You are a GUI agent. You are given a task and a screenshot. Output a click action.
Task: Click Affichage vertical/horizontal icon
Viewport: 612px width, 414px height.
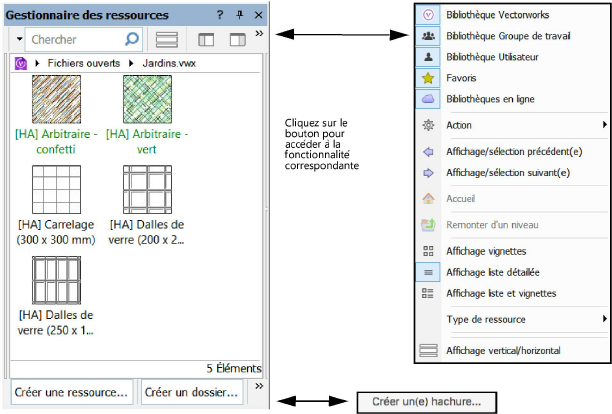[x=428, y=351]
